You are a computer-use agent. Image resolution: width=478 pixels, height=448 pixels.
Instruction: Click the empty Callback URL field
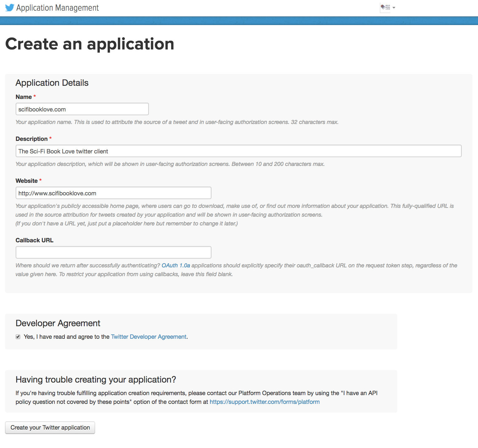pyautogui.click(x=114, y=253)
